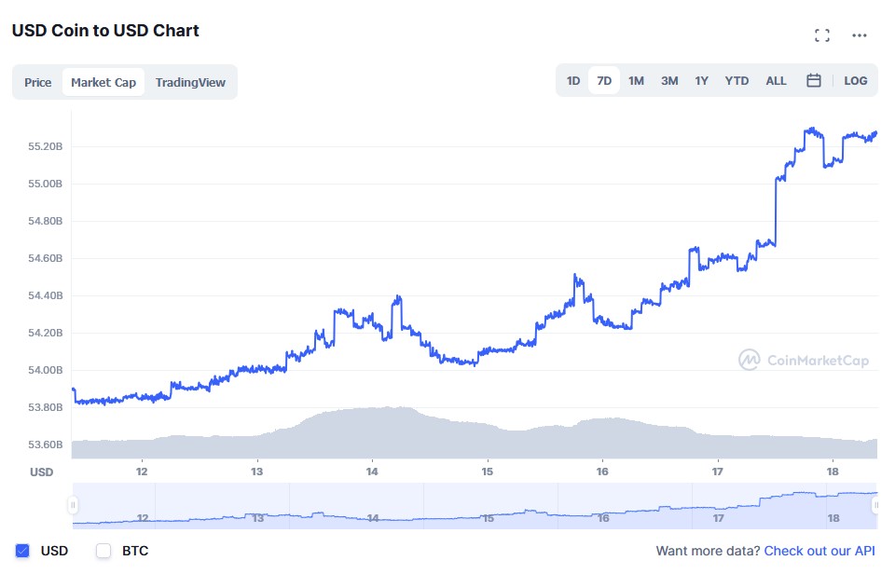This screenshot has width=895, height=588.
Task: Open the three-dot more options menu
Action: tap(859, 35)
